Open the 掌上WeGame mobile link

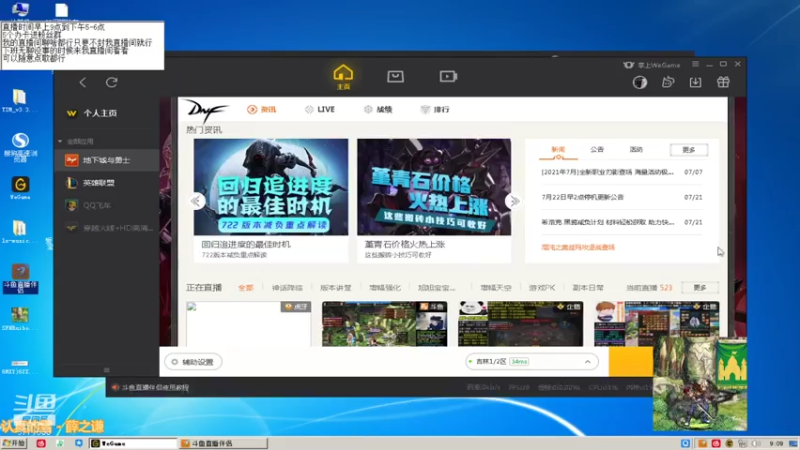pos(652,65)
